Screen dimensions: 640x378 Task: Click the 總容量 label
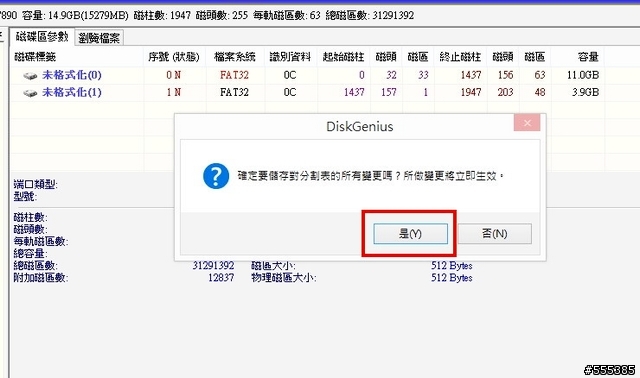coord(31,253)
